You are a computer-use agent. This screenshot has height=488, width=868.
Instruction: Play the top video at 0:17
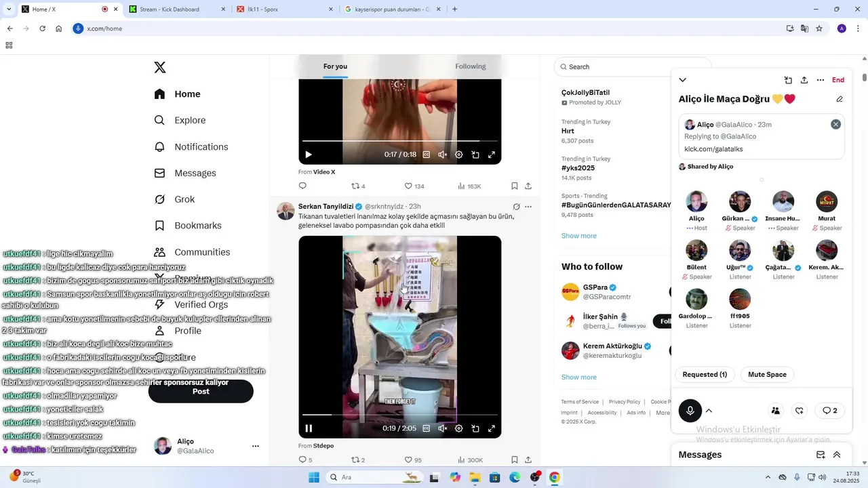[x=309, y=155]
